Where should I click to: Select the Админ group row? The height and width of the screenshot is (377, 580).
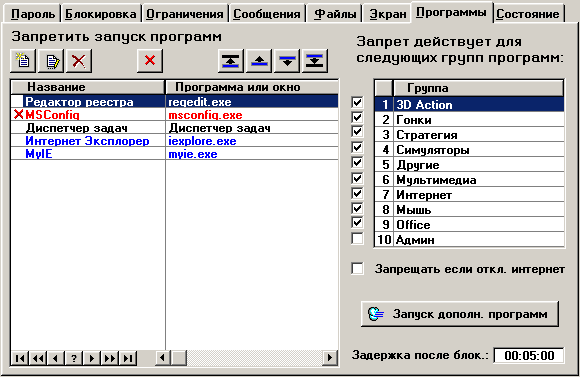[469, 240]
